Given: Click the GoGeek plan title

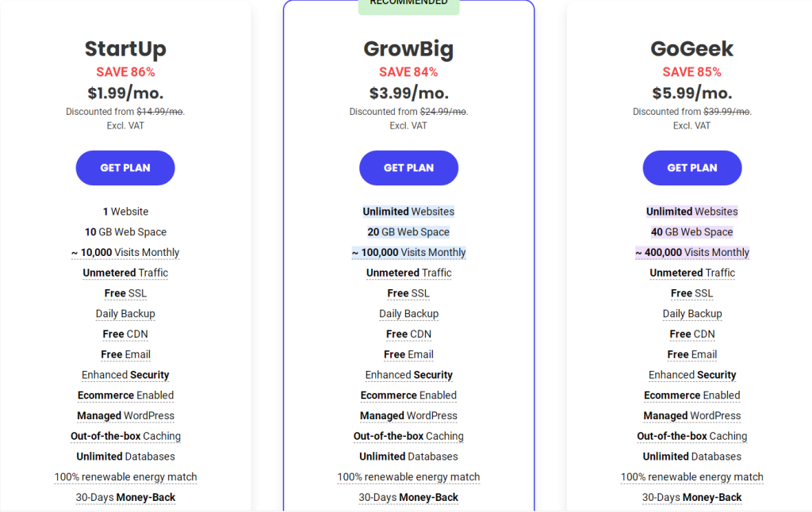Looking at the screenshot, I should tap(691, 49).
